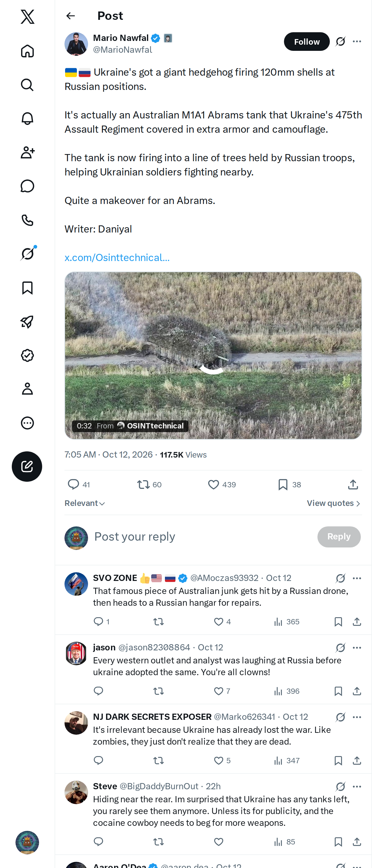Image resolution: width=372 pixels, height=868 pixels.
Task: Open Notifications bell in the sidebar
Action: click(x=27, y=119)
